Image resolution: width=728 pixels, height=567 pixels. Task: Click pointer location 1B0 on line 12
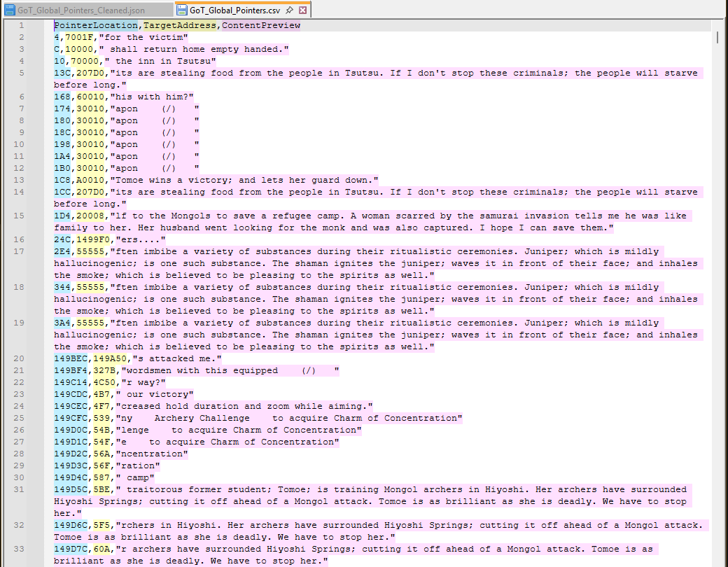(62, 168)
